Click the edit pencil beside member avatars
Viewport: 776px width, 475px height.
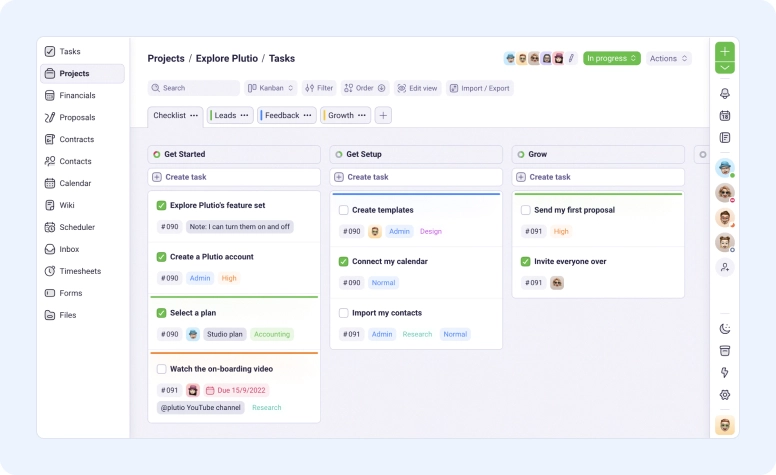tap(571, 58)
